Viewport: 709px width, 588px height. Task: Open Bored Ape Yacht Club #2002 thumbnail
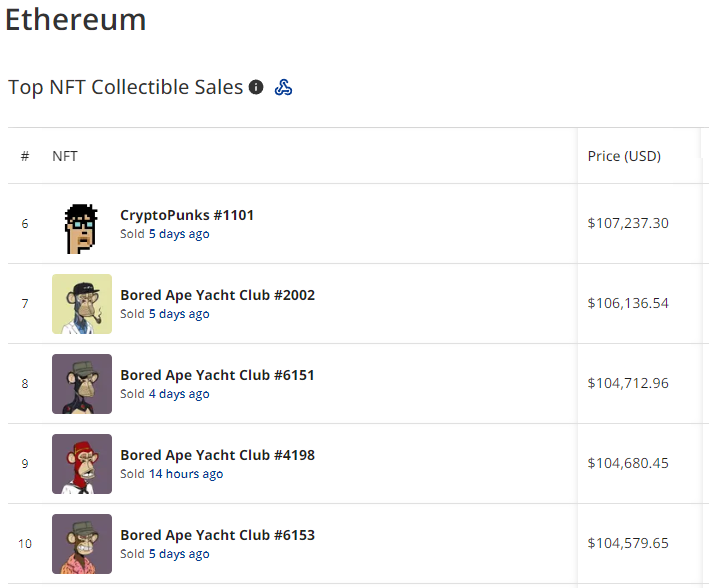[x=82, y=304]
